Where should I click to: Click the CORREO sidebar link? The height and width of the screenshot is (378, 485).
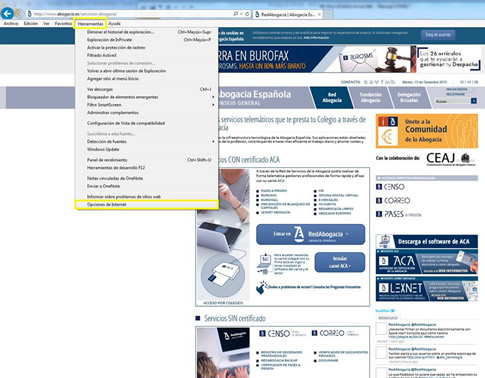(x=393, y=201)
